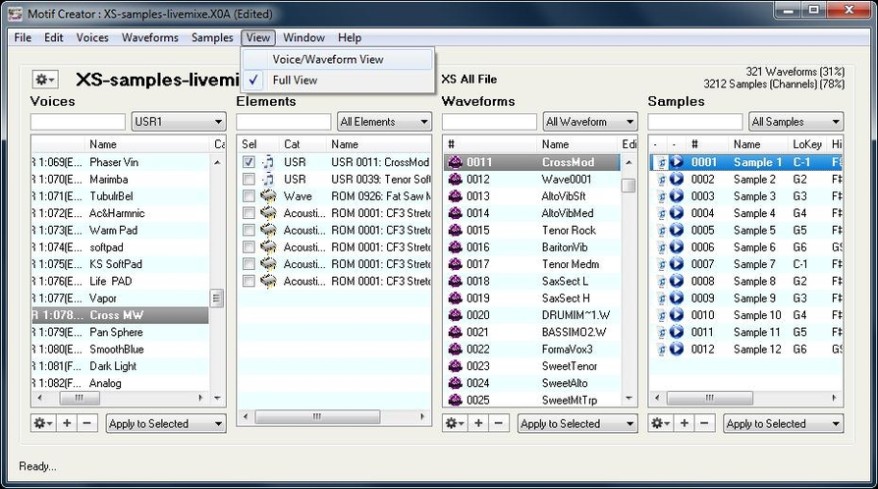Select the Pan Sphere voice row

point(120,332)
